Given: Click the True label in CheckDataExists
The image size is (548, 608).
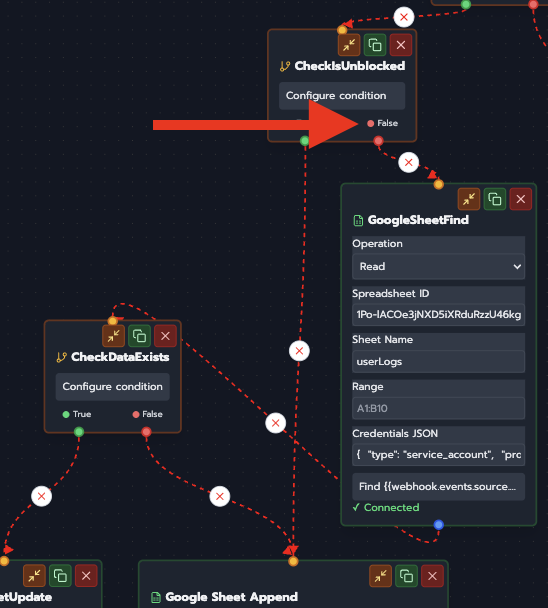Looking at the screenshot, I should click(x=82, y=414).
